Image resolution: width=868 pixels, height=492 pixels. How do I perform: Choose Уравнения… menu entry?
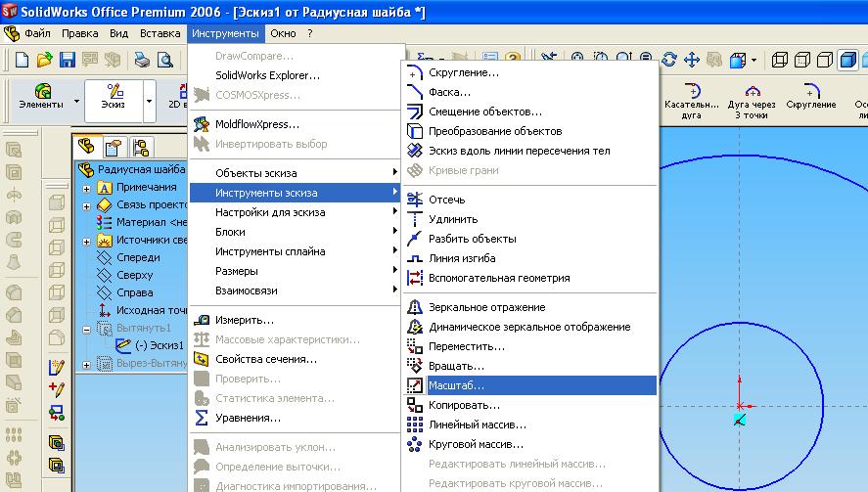coord(295,418)
